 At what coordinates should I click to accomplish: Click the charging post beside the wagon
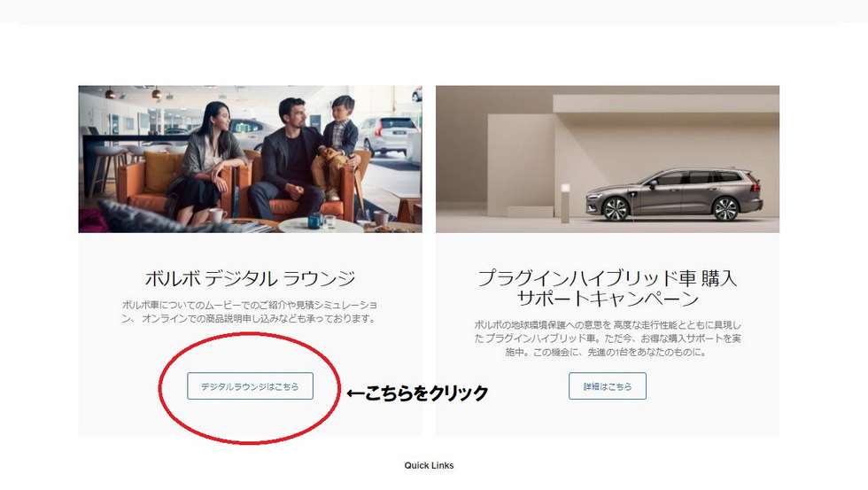(x=565, y=203)
